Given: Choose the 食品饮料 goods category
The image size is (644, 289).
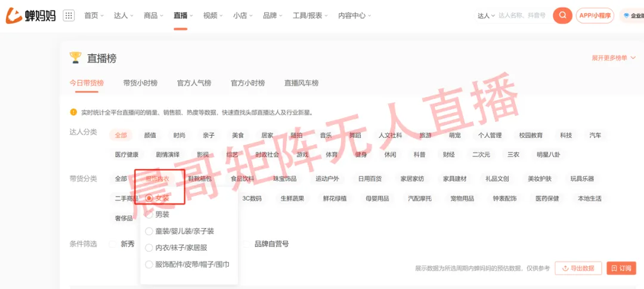Looking at the screenshot, I should [x=242, y=179].
